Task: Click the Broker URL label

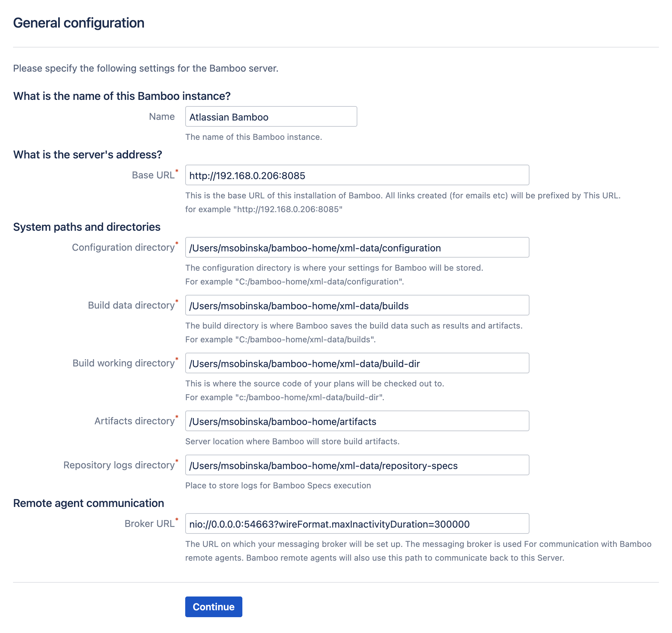Action: 149,524
